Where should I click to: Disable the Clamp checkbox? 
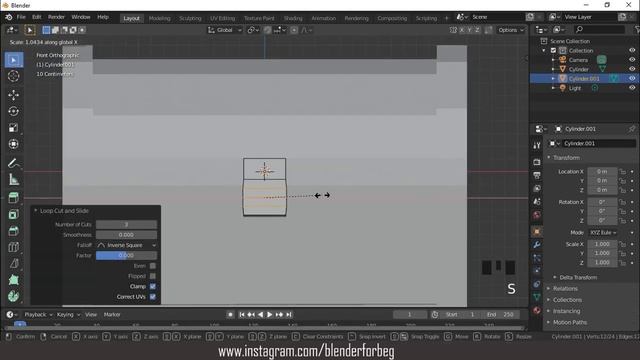tap(153, 287)
